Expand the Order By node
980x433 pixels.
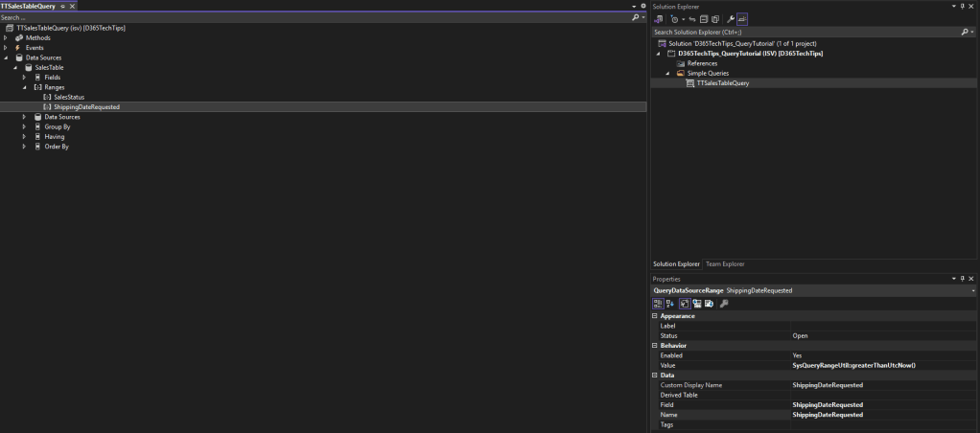click(x=25, y=147)
